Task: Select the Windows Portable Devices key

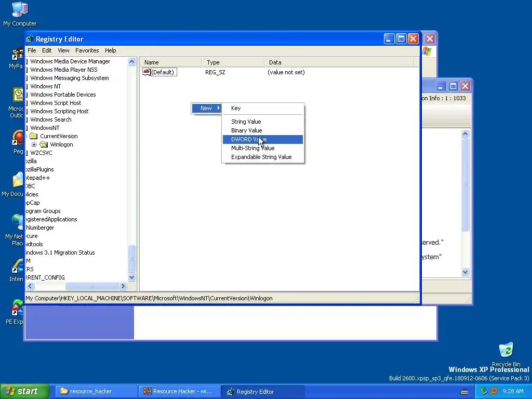Action: (x=63, y=95)
